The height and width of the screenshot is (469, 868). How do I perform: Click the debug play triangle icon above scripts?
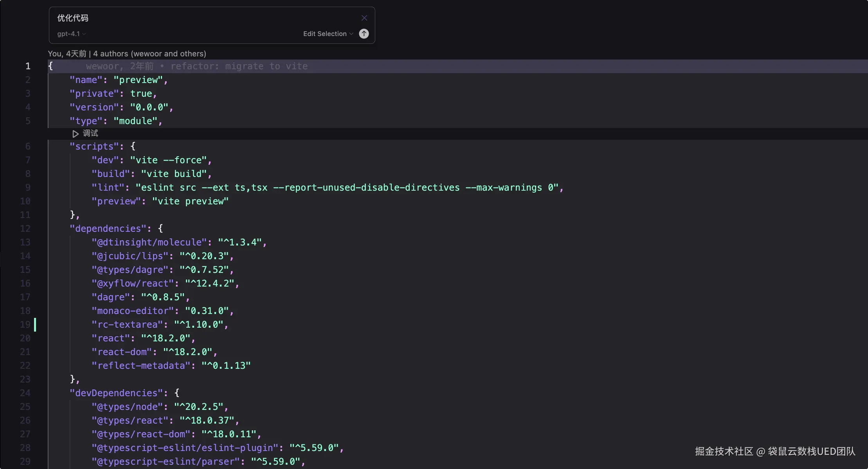pyautogui.click(x=76, y=134)
